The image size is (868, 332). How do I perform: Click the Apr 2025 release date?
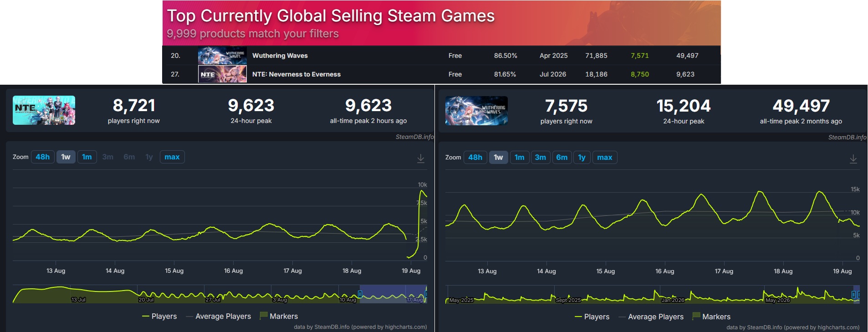tap(554, 56)
